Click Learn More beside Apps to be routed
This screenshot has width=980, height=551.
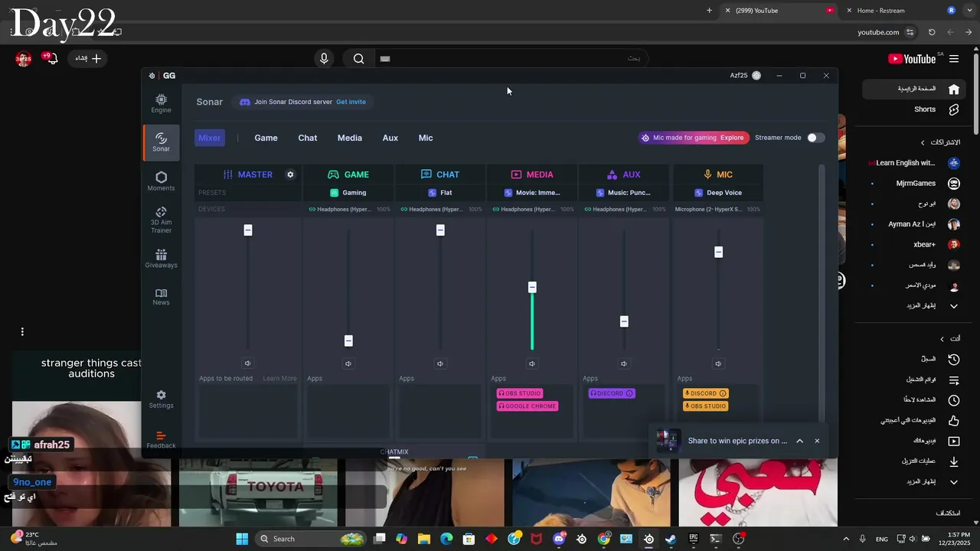pos(279,378)
